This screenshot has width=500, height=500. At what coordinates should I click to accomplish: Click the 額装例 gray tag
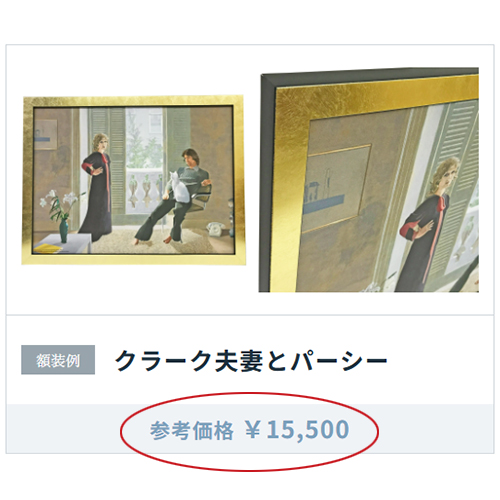[x=58, y=360]
